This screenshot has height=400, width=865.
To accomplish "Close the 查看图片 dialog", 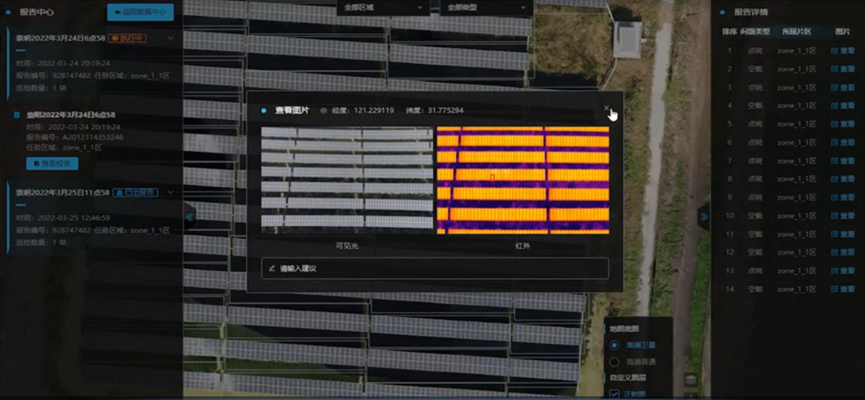I will click(606, 109).
